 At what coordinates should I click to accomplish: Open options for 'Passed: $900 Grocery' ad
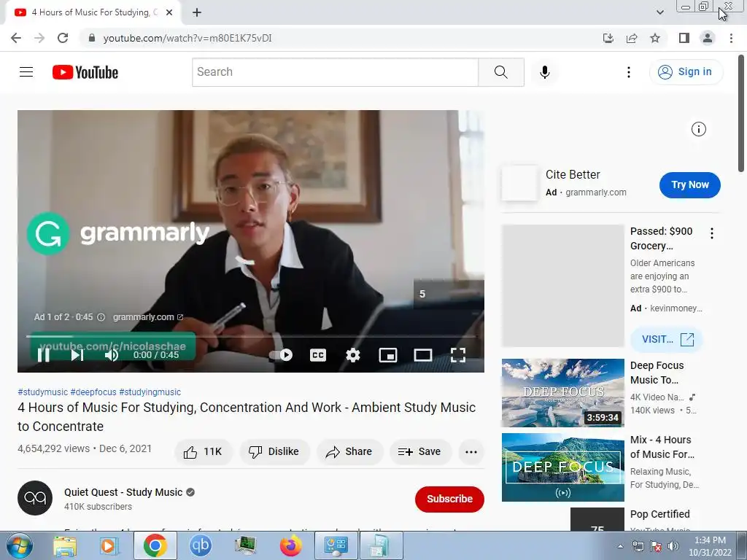pos(712,233)
